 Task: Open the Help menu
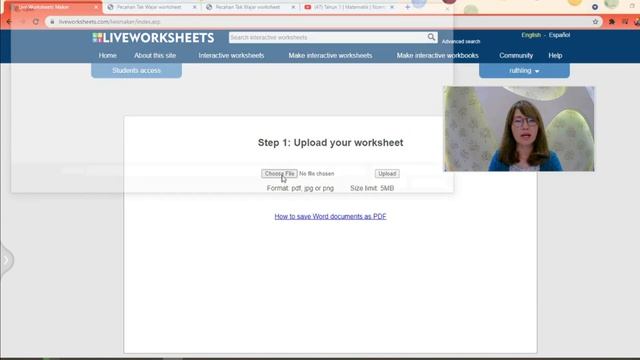click(x=555, y=56)
